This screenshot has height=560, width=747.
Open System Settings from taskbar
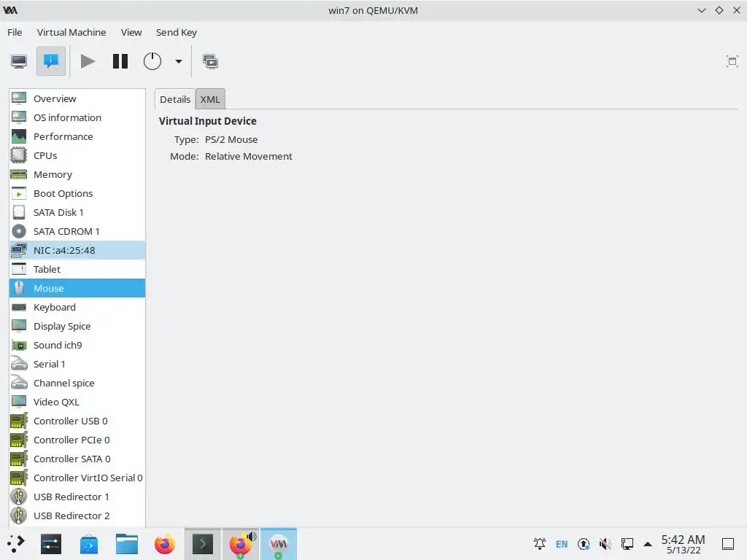tap(51, 544)
